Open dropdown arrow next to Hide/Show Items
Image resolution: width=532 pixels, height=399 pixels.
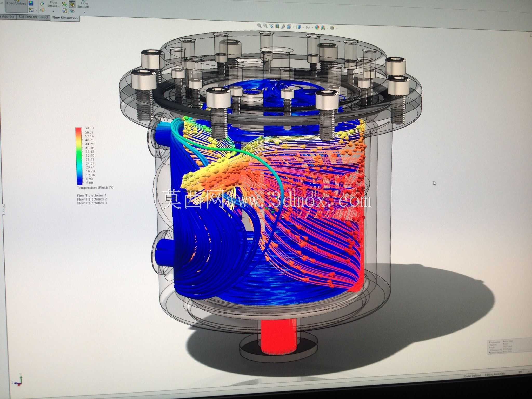(x=312, y=28)
